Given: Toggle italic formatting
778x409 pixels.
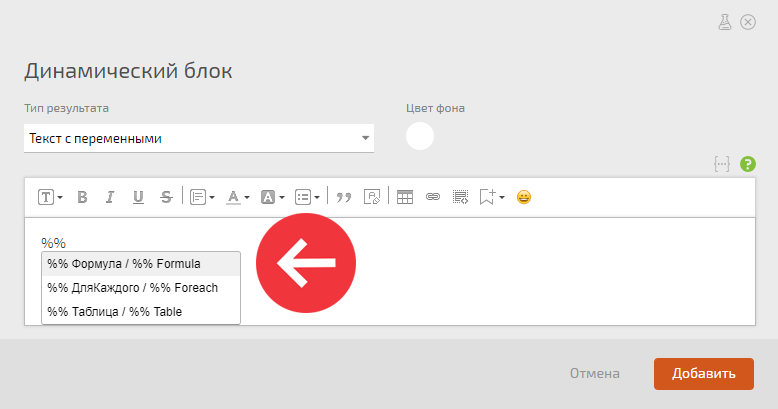Looking at the screenshot, I should pos(110,197).
